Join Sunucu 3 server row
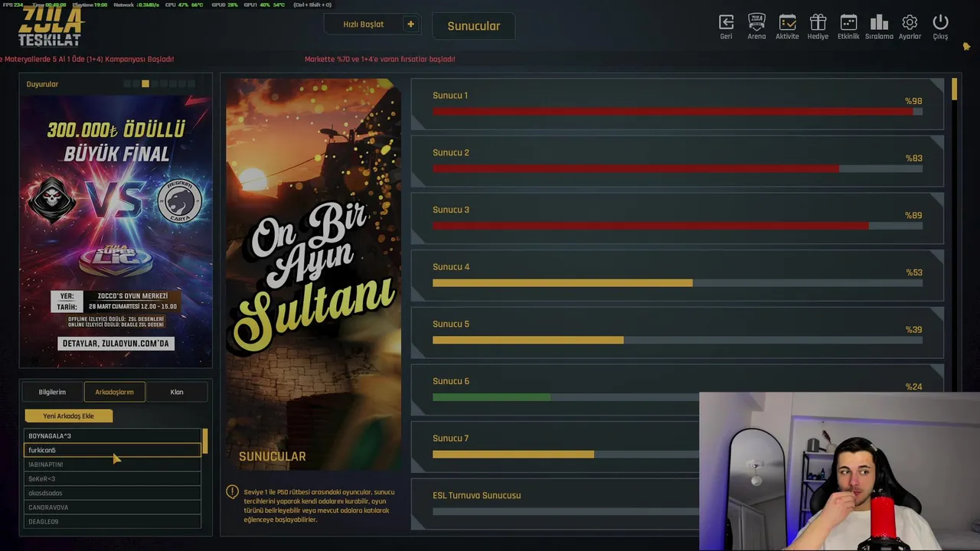This screenshot has height=551, width=980. tap(678, 219)
